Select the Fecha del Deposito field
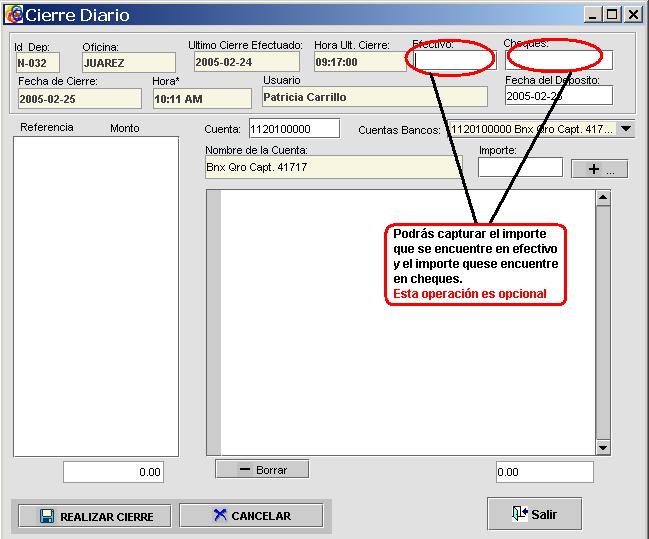This screenshot has width=649, height=539. pos(558,96)
